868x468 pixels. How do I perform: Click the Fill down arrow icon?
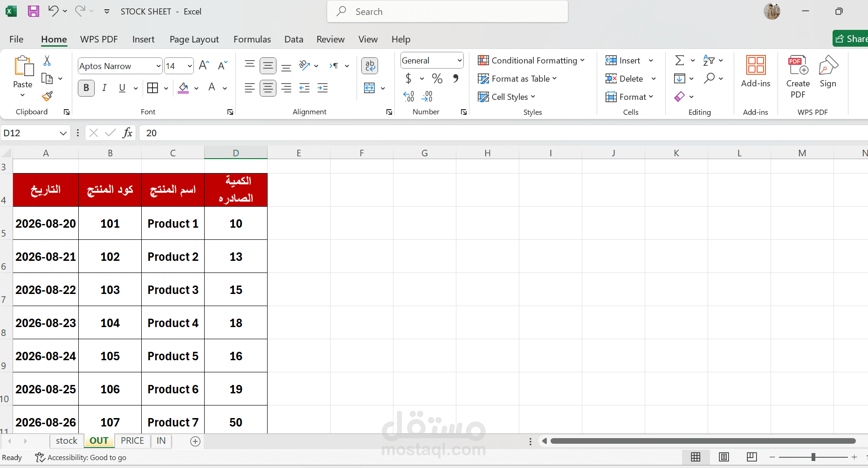pyautogui.click(x=680, y=78)
